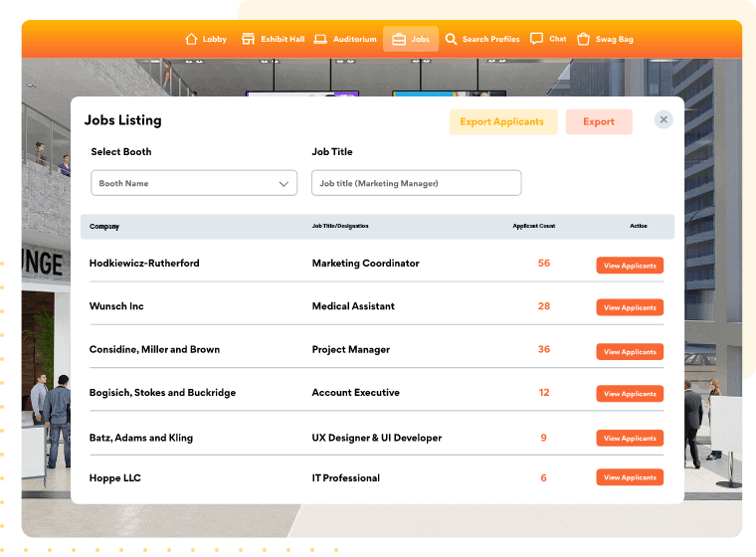Viewport: 756px width, 557px height.
Task: Select company Hodkiewicz-Rutherford
Action: click(144, 263)
